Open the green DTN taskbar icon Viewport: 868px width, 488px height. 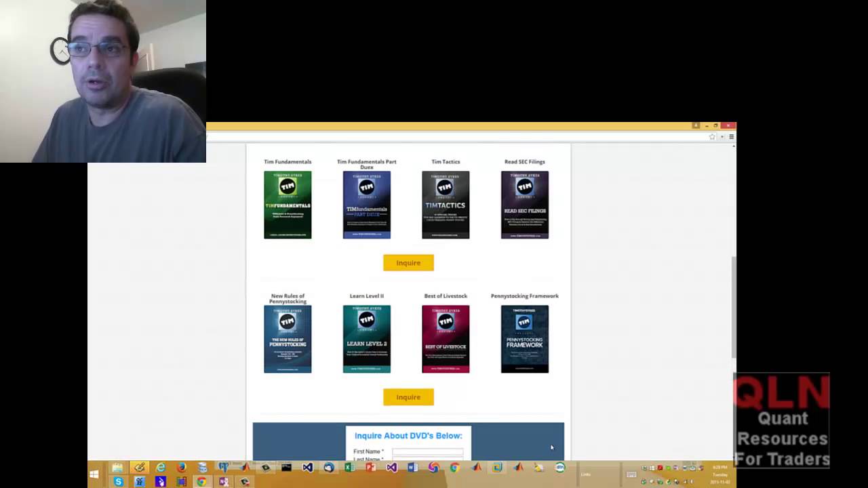(x=560, y=468)
